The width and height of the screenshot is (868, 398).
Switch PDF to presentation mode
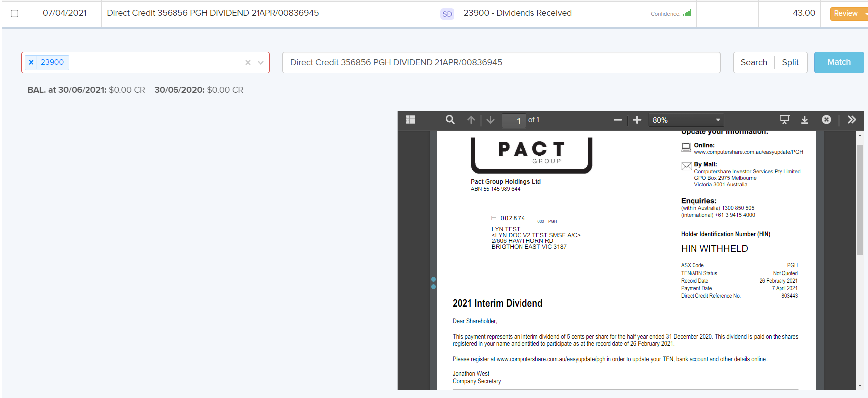(784, 120)
